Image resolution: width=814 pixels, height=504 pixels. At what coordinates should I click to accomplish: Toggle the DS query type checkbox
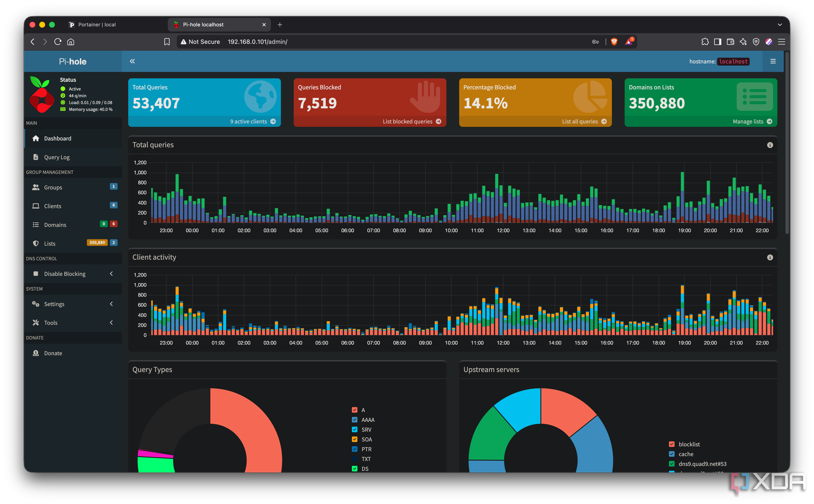[x=354, y=469]
